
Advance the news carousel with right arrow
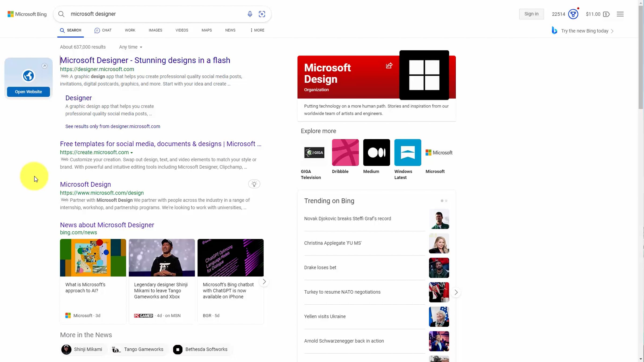click(264, 282)
